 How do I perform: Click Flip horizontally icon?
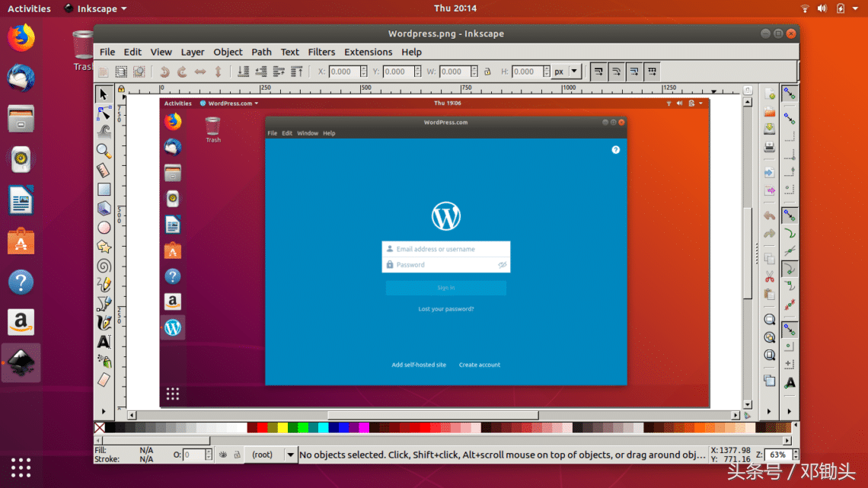(200, 72)
